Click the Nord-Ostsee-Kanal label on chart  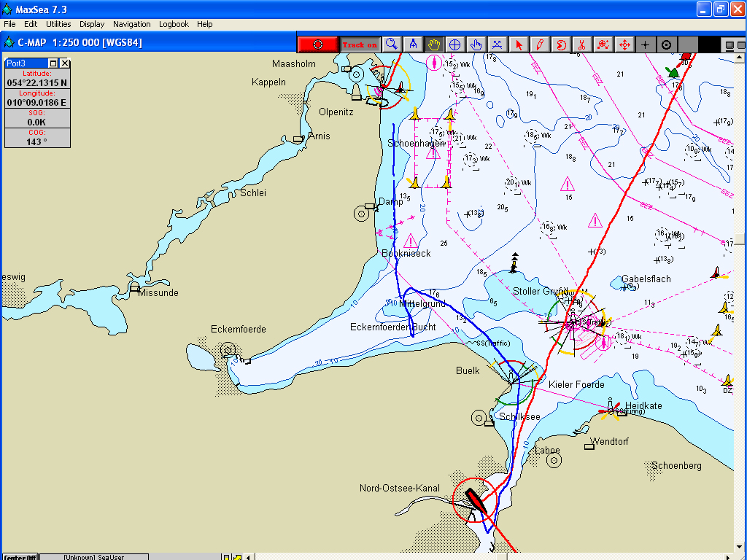click(399, 488)
